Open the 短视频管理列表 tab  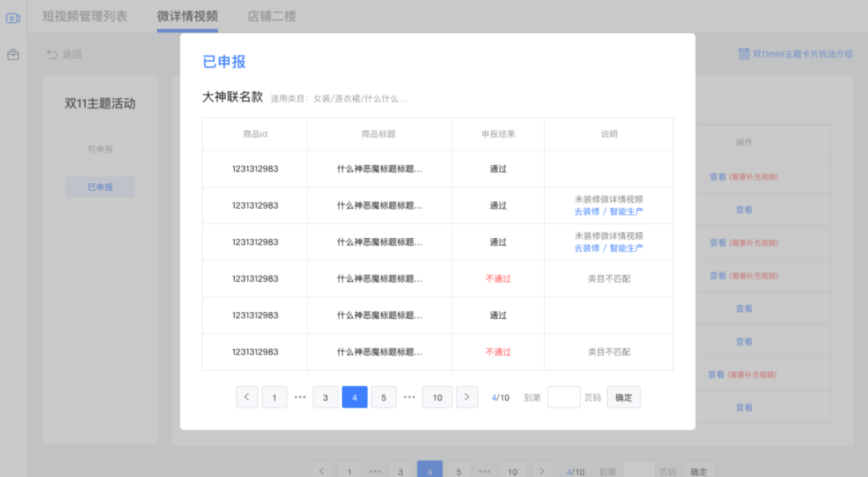(x=85, y=16)
